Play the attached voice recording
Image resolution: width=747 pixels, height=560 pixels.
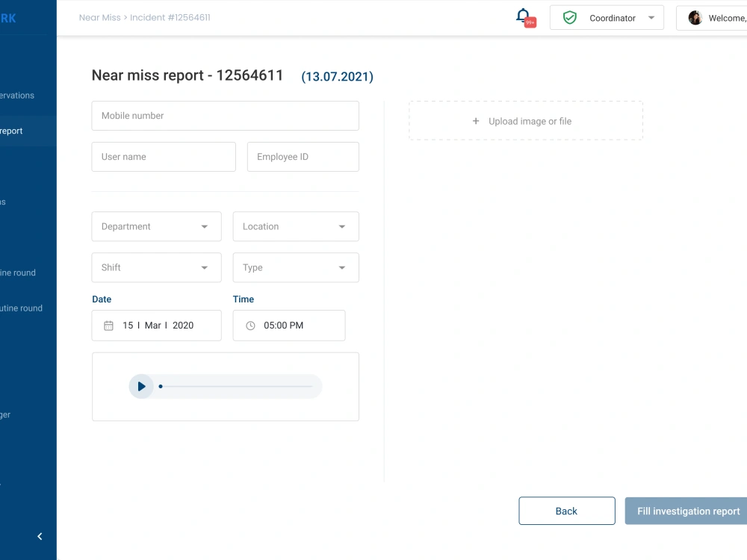[x=141, y=386]
